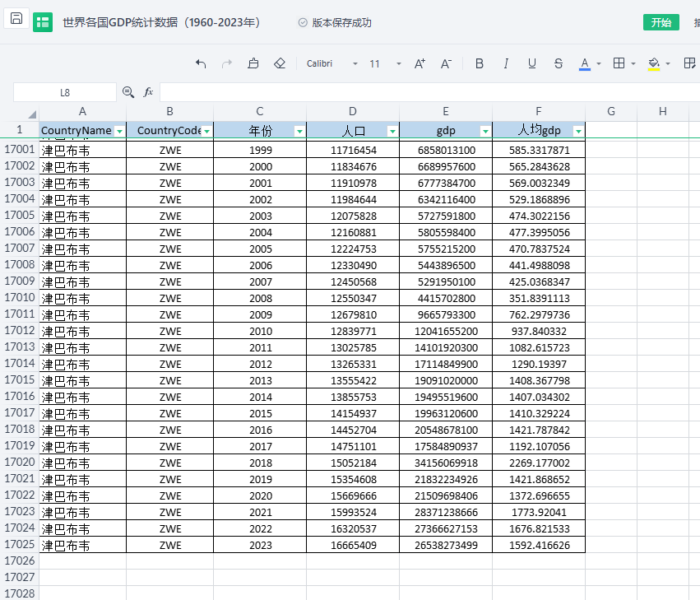This screenshot has width=700, height=600.
Task: Open the 年份 column filter dropdown
Action: (x=299, y=131)
